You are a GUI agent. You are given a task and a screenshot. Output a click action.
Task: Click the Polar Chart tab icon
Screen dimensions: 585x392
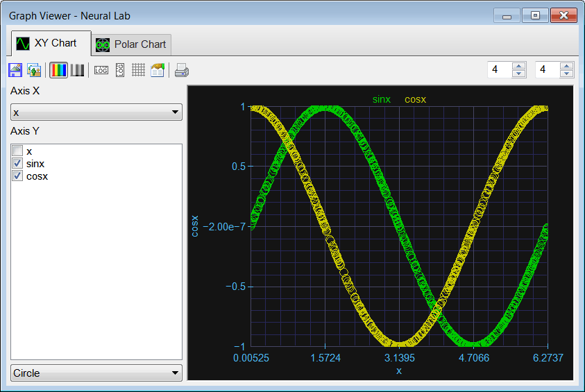[x=103, y=45]
